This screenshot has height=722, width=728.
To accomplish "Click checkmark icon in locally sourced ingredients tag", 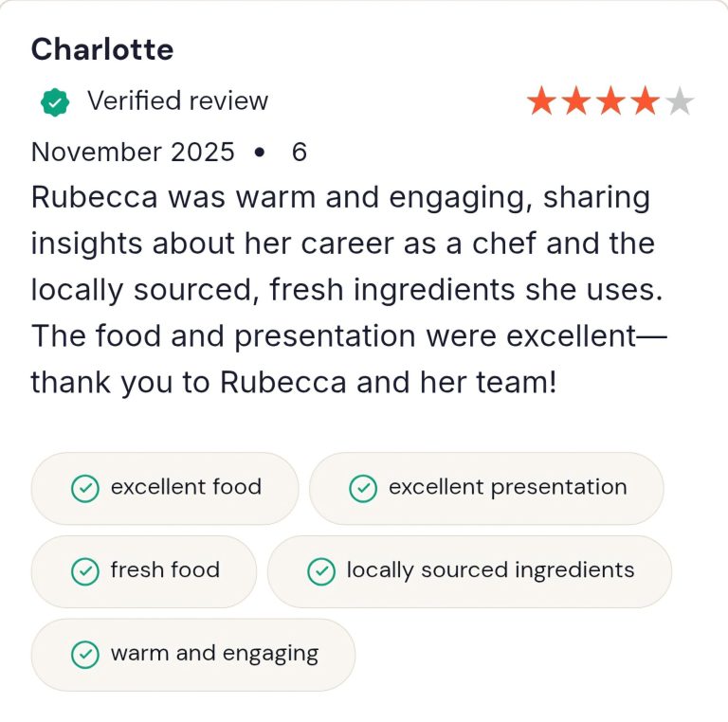I will point(321,571).
